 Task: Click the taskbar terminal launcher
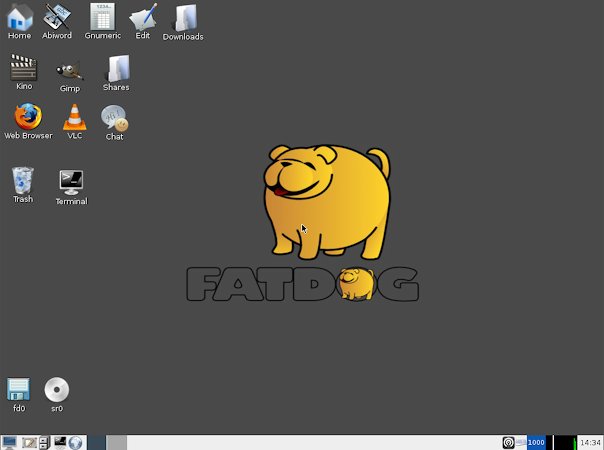pos(60,442)
